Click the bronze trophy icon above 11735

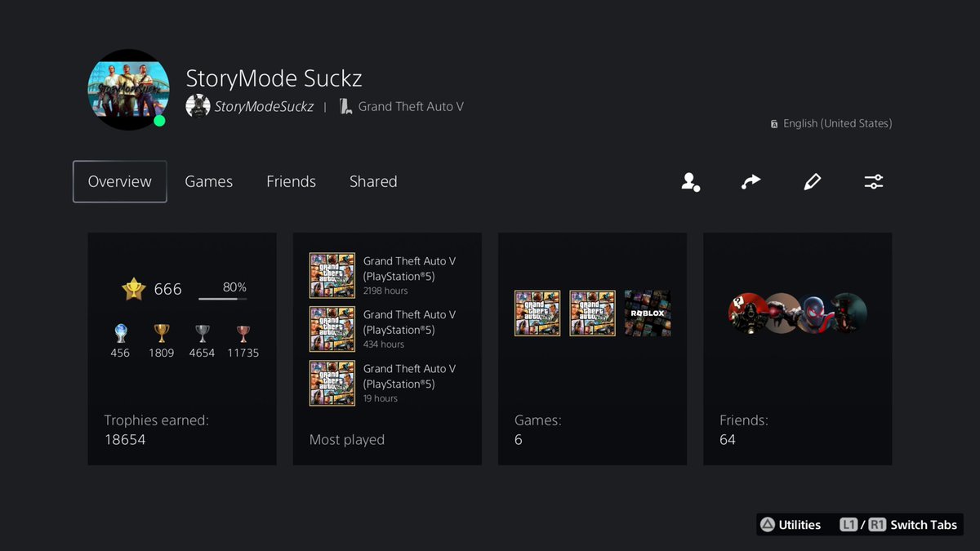tap(243, 333)
